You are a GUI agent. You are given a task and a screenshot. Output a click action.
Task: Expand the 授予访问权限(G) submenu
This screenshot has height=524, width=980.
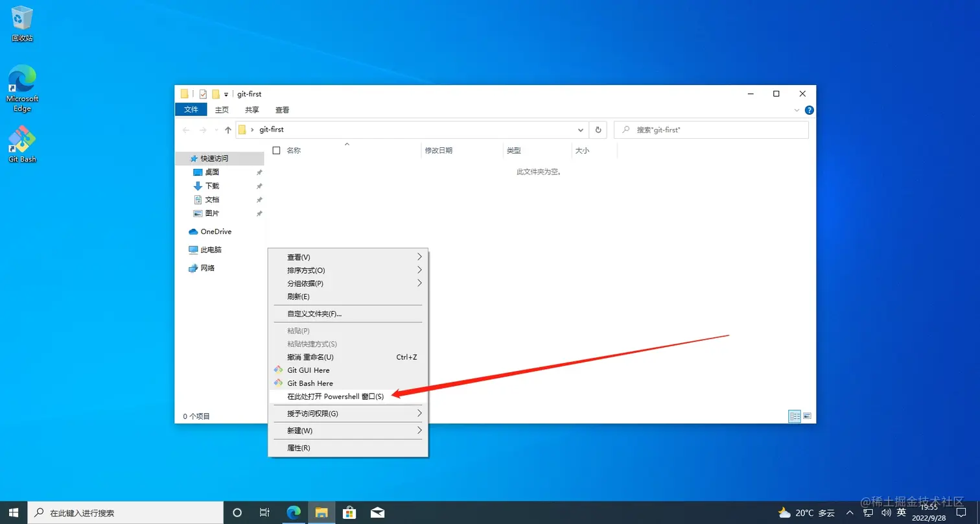tap(348, 413)
